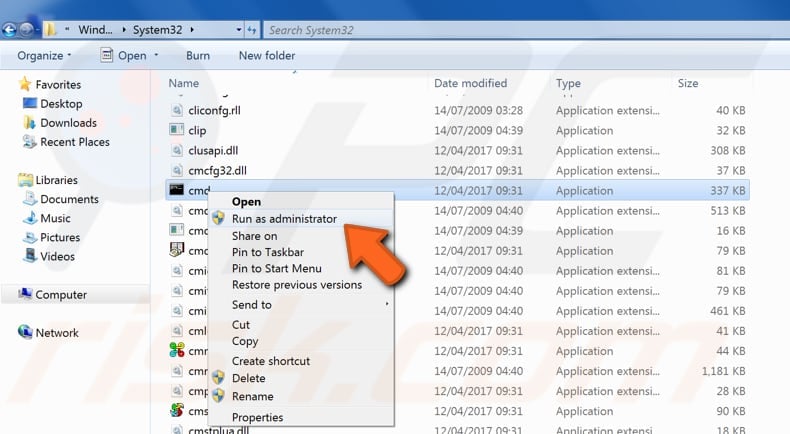Select Favorites star icon in sidebar

pyautogui.click(x=25, y=84)
